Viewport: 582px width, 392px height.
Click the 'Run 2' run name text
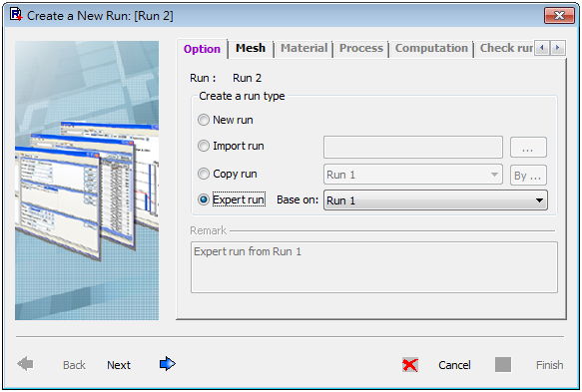(x=248, y=78)
